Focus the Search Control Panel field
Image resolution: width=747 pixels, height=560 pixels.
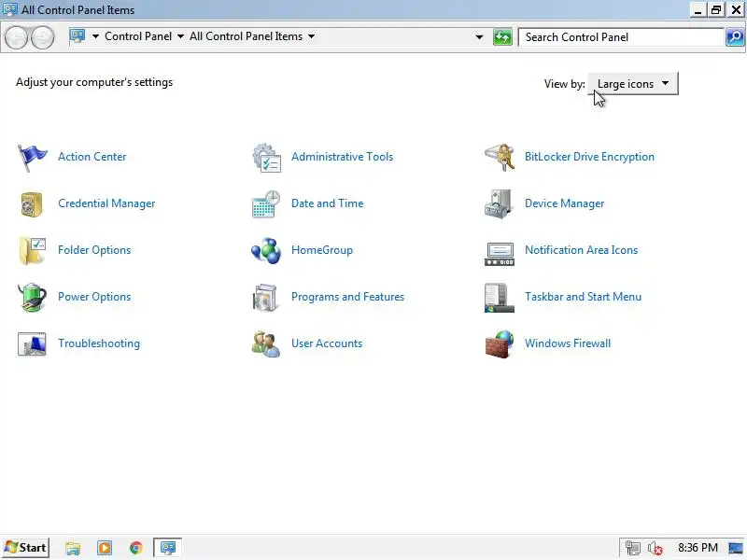[x=621, y=37]
